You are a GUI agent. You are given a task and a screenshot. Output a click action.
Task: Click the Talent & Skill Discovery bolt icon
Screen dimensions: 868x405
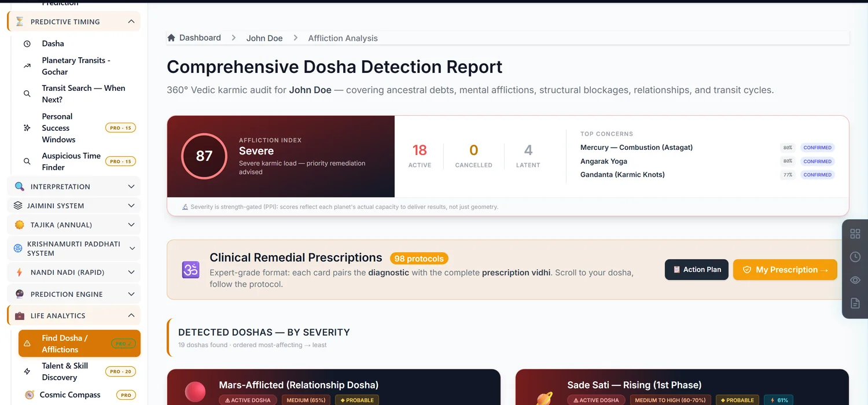click(x=27, y=371)
